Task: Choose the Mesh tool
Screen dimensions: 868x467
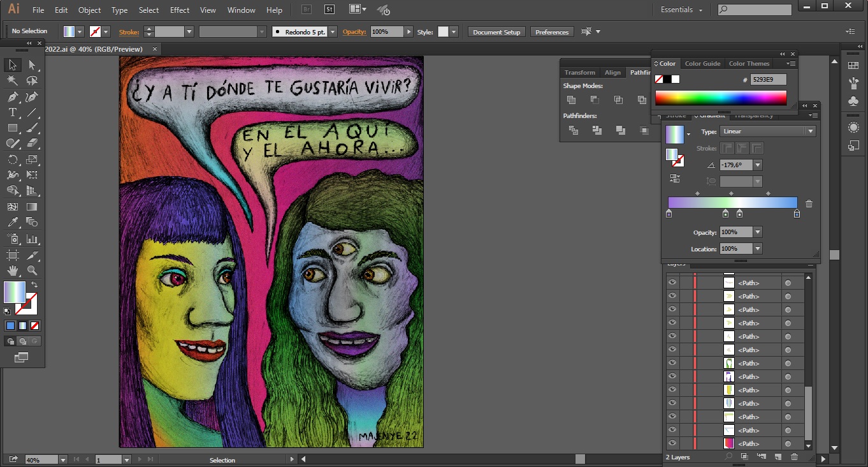Action: pyautogui.click(x=13, y=207)
